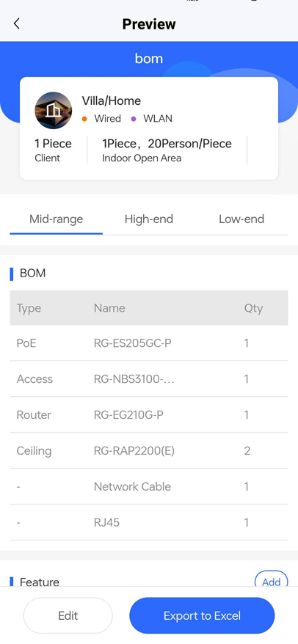Tap the 1 Piece Client summary
This screenshot has width=298, height=644.
(x=53, y=150)
